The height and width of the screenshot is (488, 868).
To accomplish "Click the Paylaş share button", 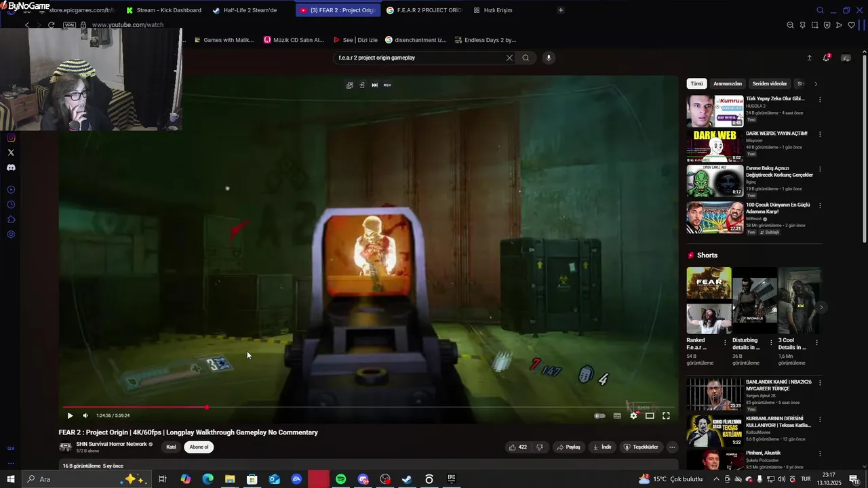I will pyautogui.click(x=568, y=447).
